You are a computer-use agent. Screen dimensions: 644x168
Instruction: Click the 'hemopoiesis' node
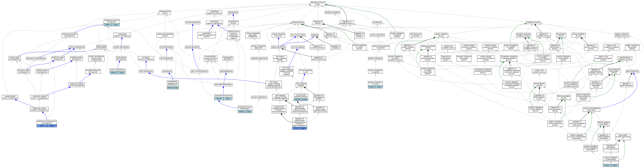(167, 71)
